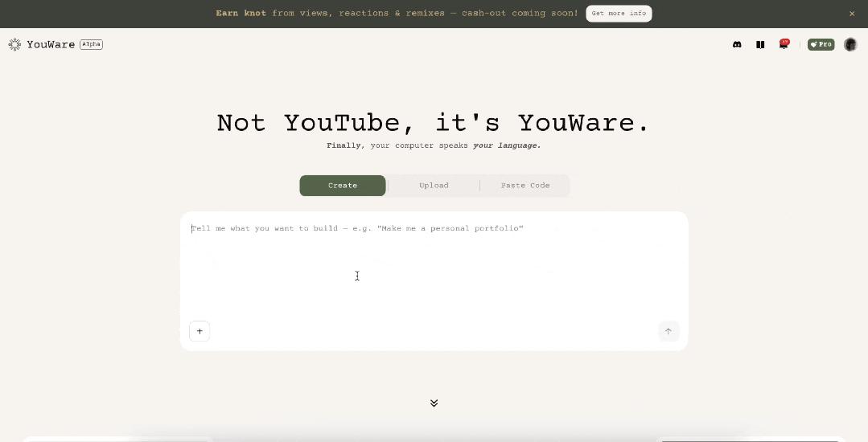The width and height of the screenshot is (868, 442).
Task: Open the user profile avatar
Action: click(850, 45)
